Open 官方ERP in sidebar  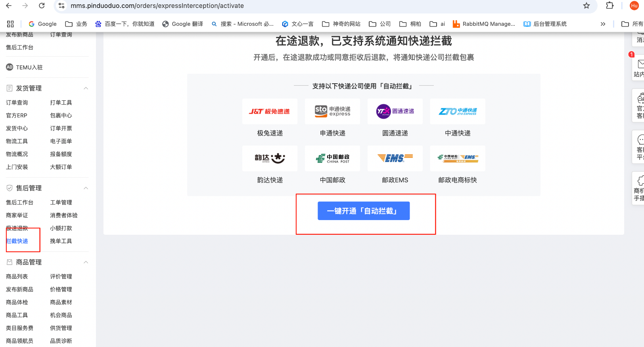[17, 115]
